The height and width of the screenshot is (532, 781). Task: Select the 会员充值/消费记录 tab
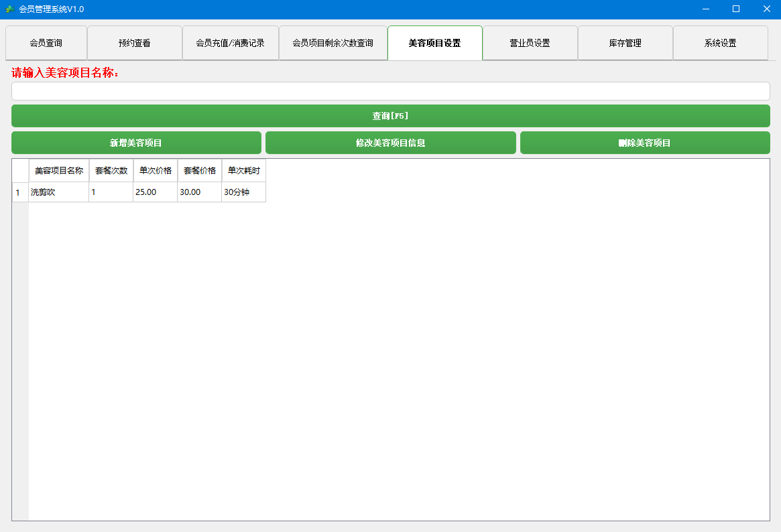231,42
